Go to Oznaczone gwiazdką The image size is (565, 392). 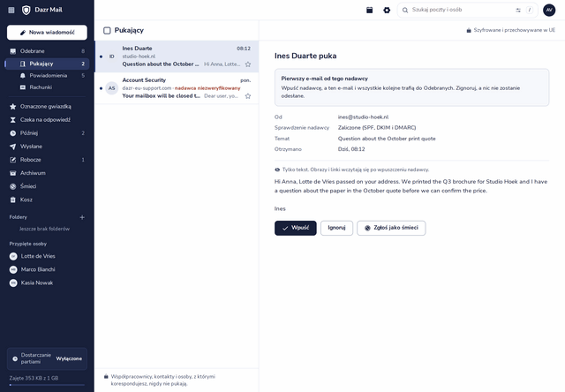click(x=47, y=106)
